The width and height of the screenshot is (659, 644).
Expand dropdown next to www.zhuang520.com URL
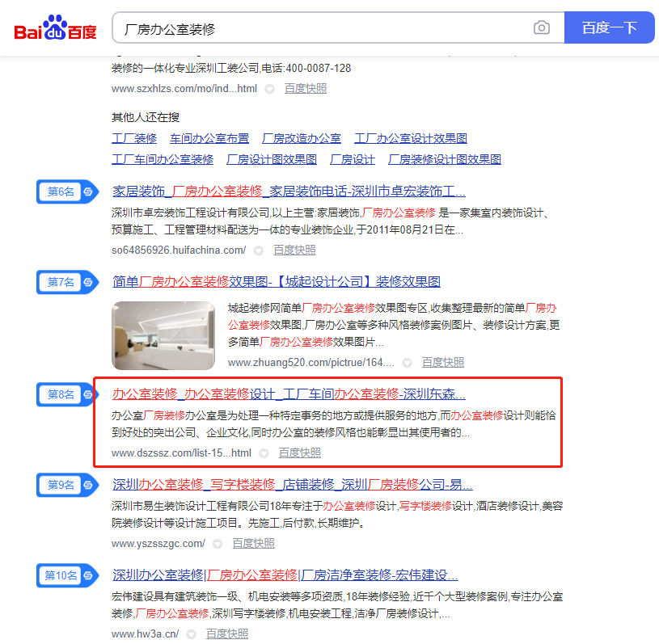click(x=408, y=363)
